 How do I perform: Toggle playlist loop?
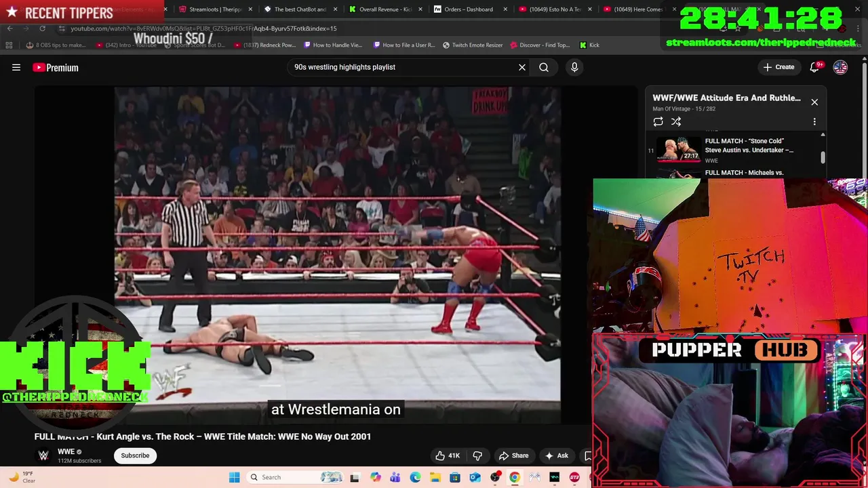click(x=658, y=121)
